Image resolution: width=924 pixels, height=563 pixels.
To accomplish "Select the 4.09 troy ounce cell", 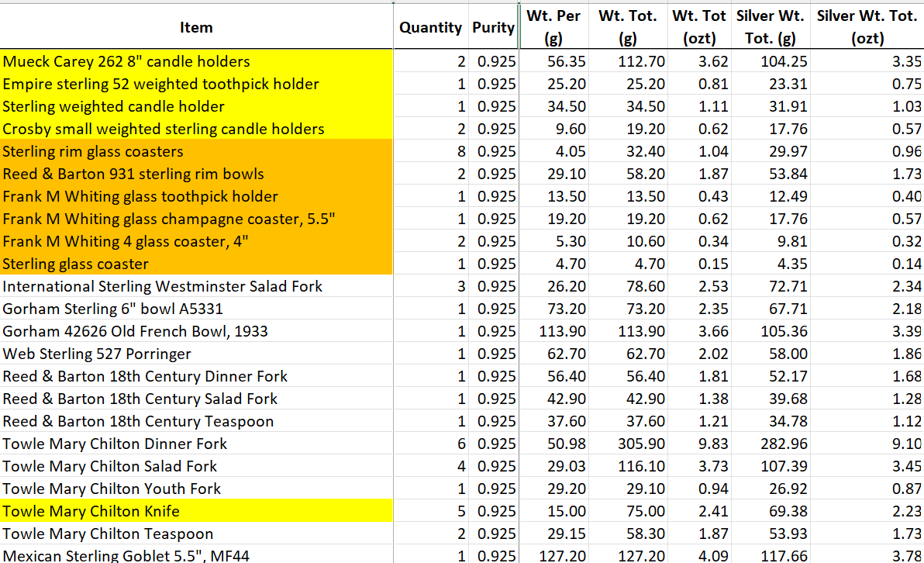I will pos(699,554).
